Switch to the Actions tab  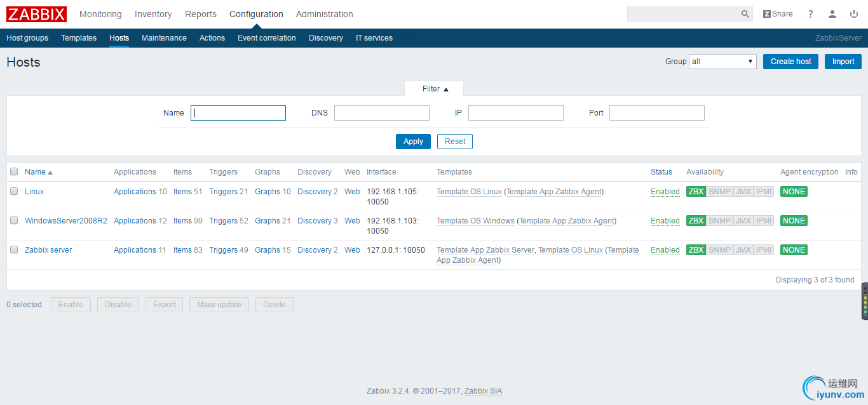pyautogui.click(x=212, y=38)
